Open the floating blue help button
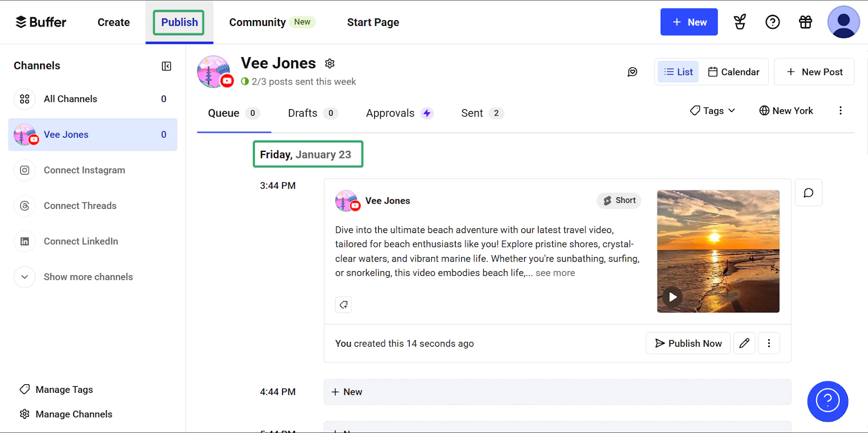The width and height of the screenshot is (868, 433). [827, 402]
